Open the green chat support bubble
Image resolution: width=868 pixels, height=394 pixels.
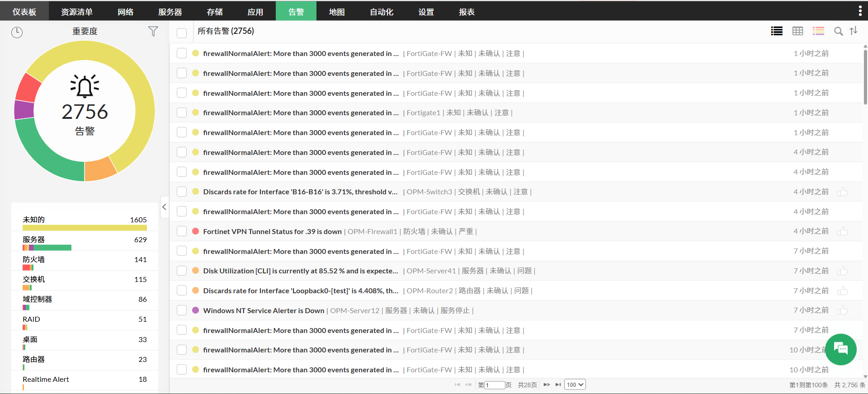pos(840,349)
